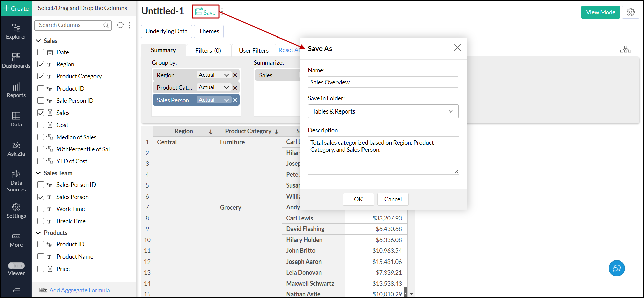The width and height of the screenshot is (644, 298).
Task: Check the Sale Person ID checkbox
Action: [x=41, y=101]
